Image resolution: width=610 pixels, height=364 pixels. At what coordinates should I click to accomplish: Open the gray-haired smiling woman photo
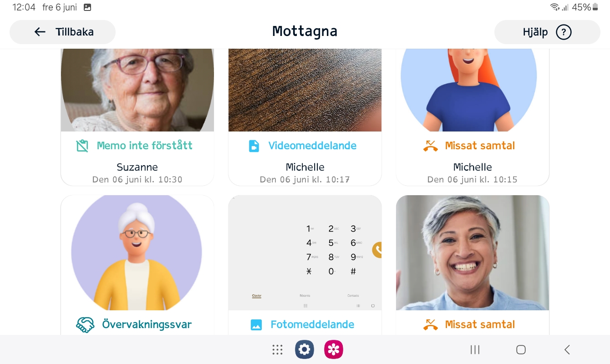[x=473, y=253]
